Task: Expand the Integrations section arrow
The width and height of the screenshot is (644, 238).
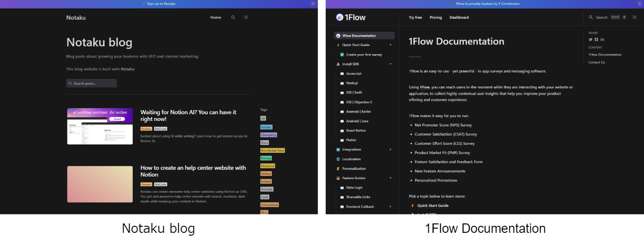Action: pos(390,150)
